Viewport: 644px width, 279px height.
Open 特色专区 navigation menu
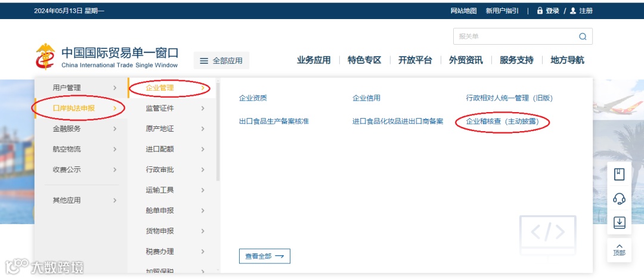click(x=364, y=60)
